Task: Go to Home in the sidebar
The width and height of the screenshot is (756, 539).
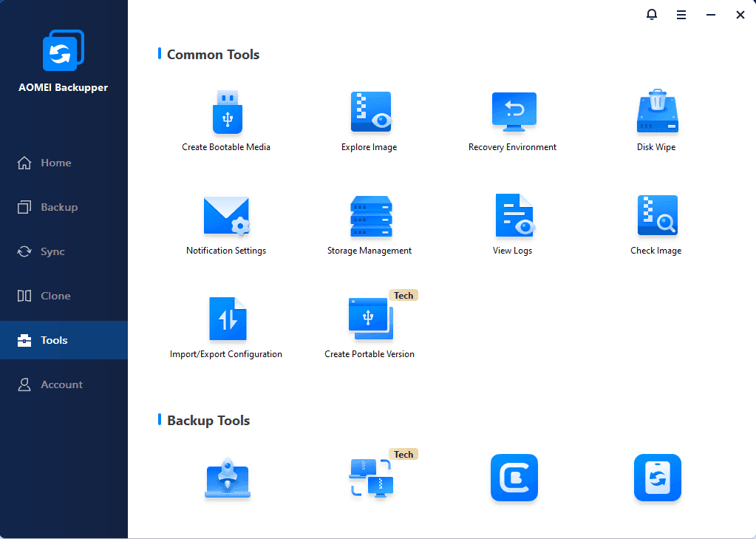Action: tap(64, 163)
